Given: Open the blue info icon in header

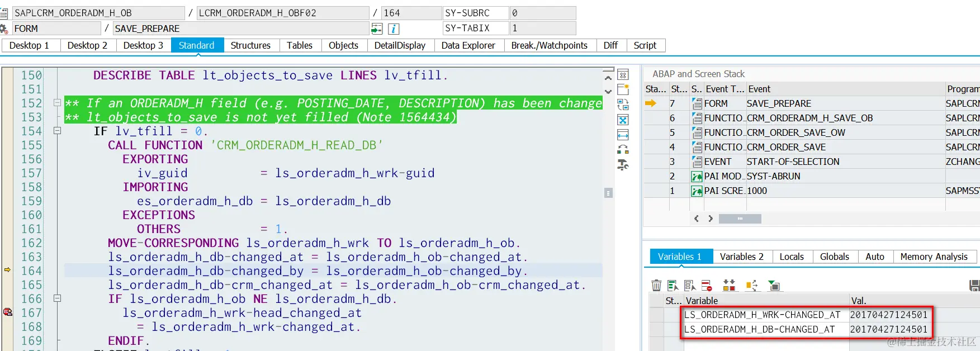Looking at the screenshot, I should click(x=394, y=29).
